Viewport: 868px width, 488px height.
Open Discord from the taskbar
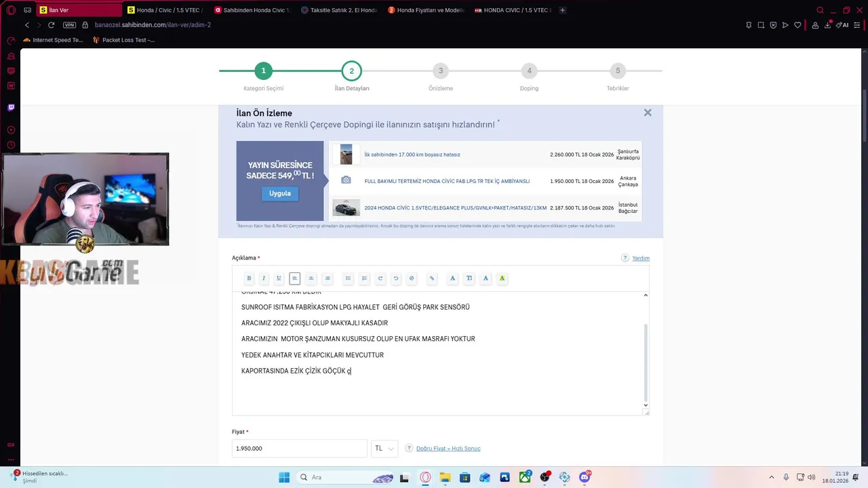pos(585,477)
